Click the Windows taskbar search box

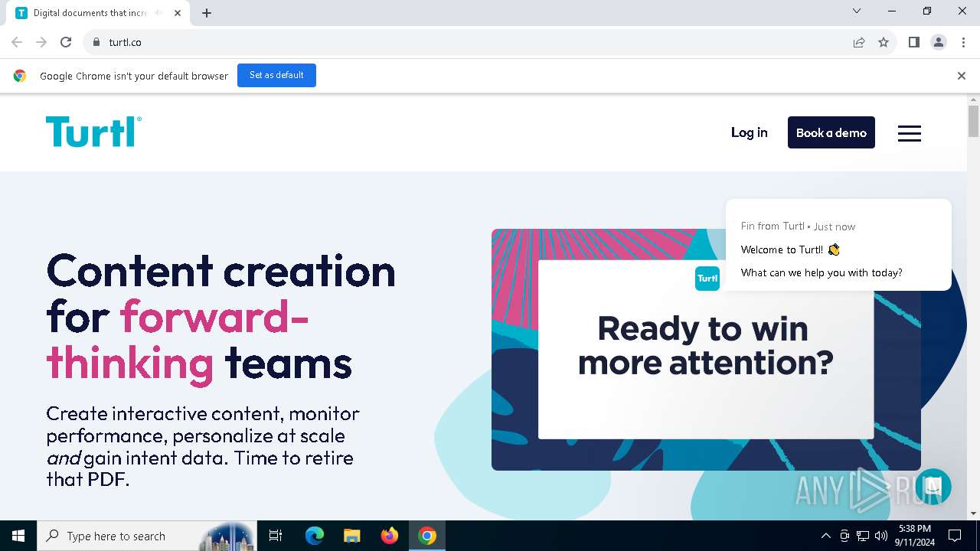pyautogui.click(x=146, y=536)
